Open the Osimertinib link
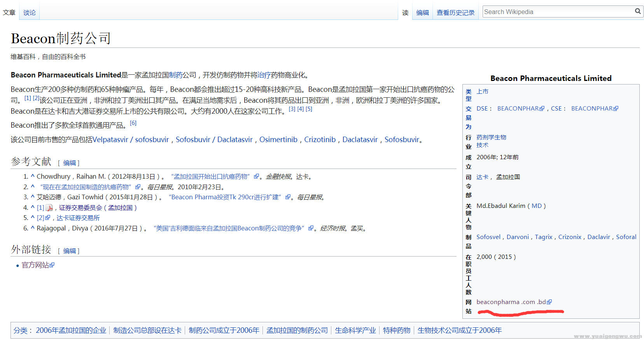Image resolution: width=644 pixels, height=341 pixels. click(x=278, y=139)
